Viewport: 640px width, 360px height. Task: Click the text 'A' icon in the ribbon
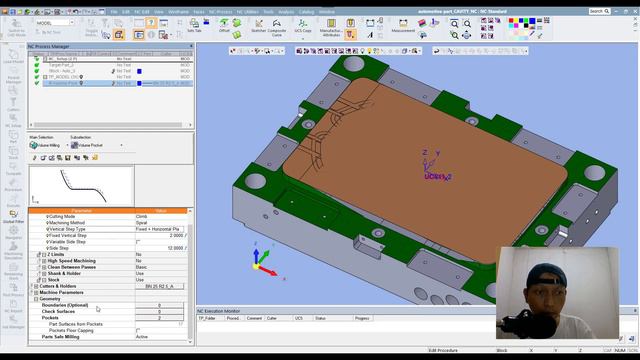370,35
